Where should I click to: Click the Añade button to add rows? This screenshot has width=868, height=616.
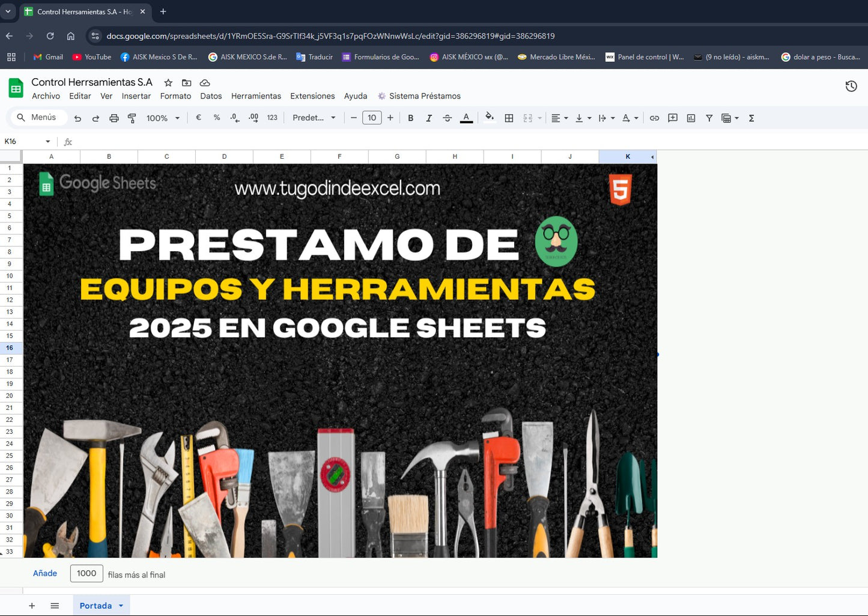44,573
